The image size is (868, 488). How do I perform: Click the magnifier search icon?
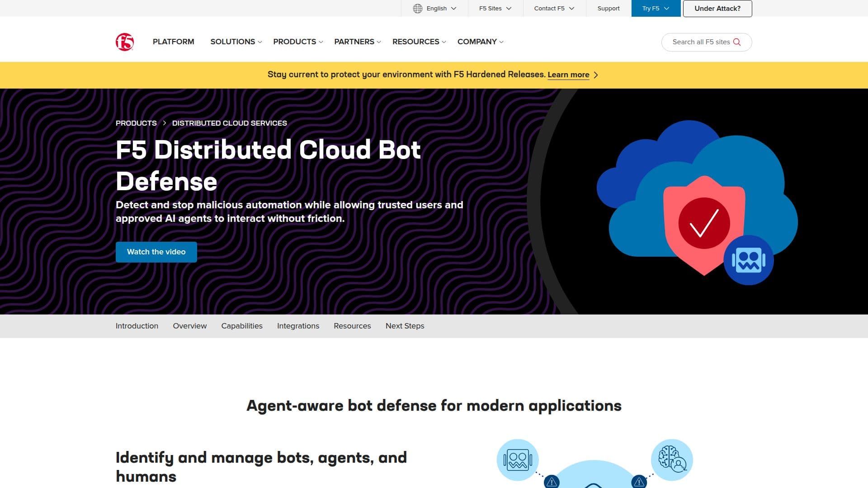coord(737,42)
